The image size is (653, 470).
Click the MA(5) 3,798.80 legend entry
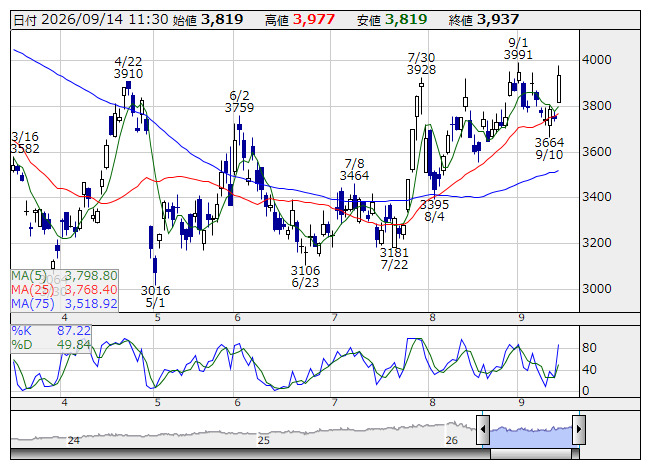[64, 276]
